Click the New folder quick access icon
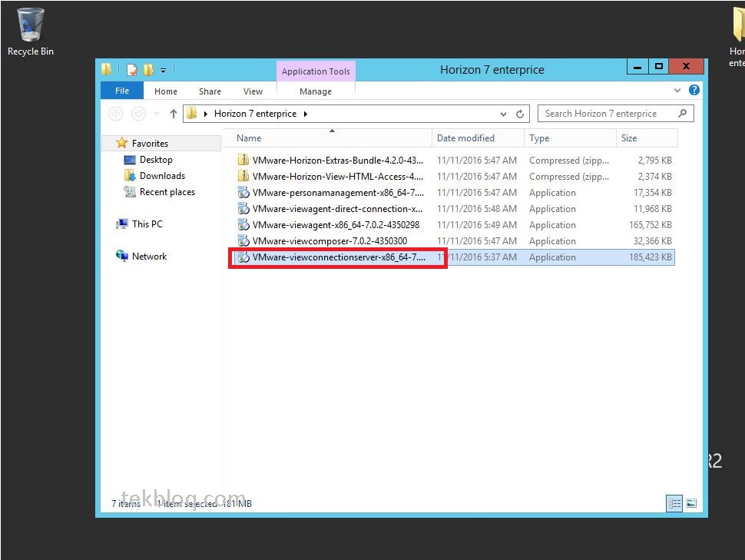The image size is (745, 560). point(149,70)
